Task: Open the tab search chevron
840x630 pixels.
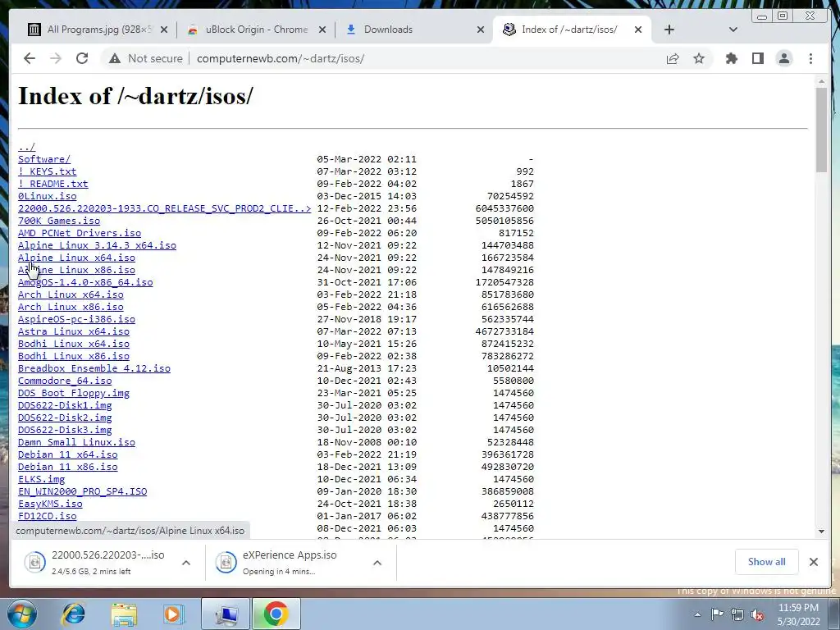Action: click(733, 30)
